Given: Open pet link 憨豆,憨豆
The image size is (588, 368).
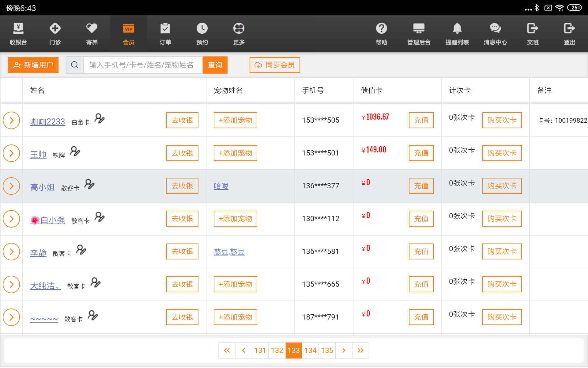Looking at the screenshot, I should [229, 252].
